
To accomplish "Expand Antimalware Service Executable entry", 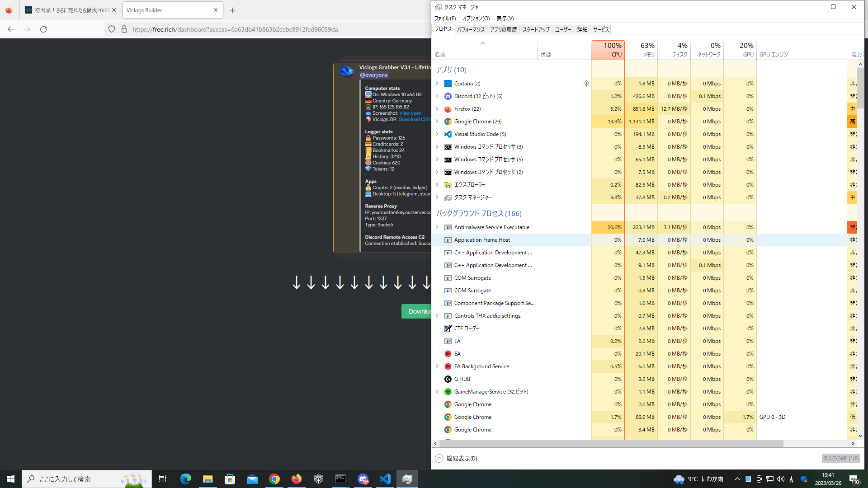I will coord(437,227).
